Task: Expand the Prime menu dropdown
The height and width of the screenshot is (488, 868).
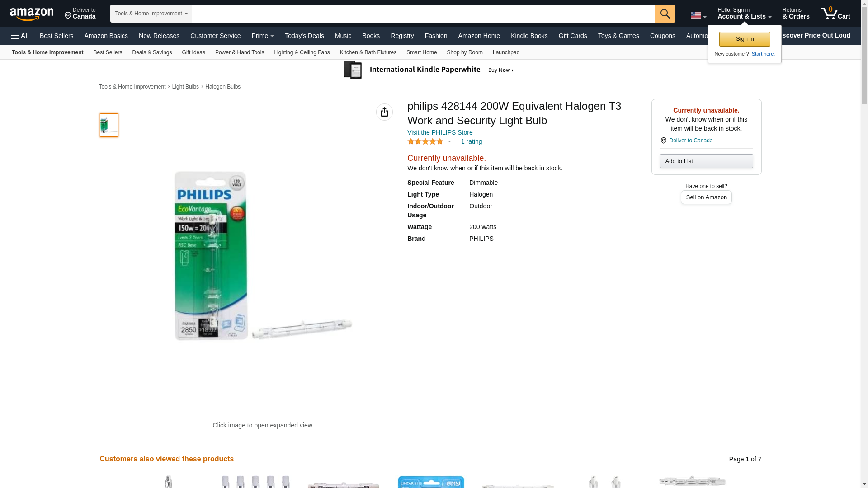Action: click(263, 36)
